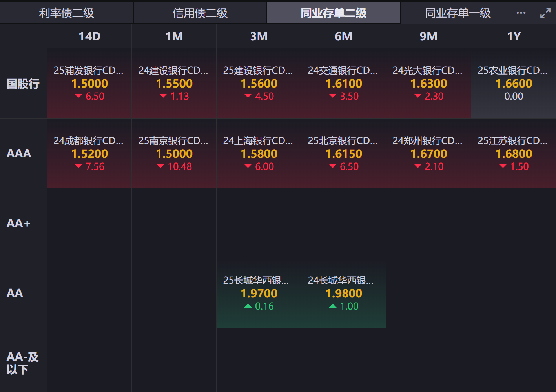The height and width of the screenshot is (392, 556).
Task: Expand the panel to fullscreen view
Action: (545, 13)
